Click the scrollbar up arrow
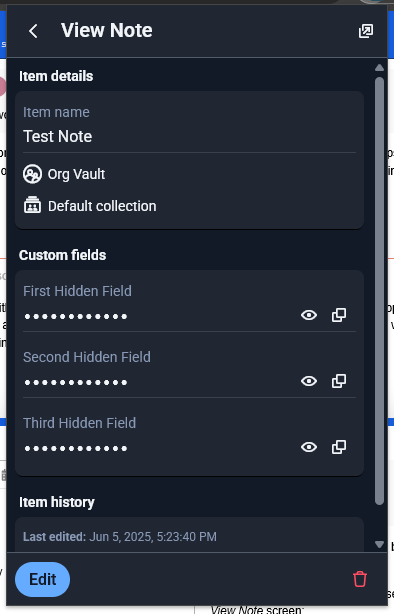This screenshot has width=394, height=614. click(379, 68)
